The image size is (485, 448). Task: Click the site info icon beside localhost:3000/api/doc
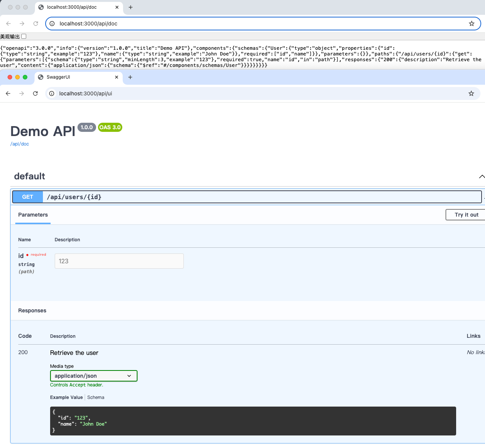(52, 23)
